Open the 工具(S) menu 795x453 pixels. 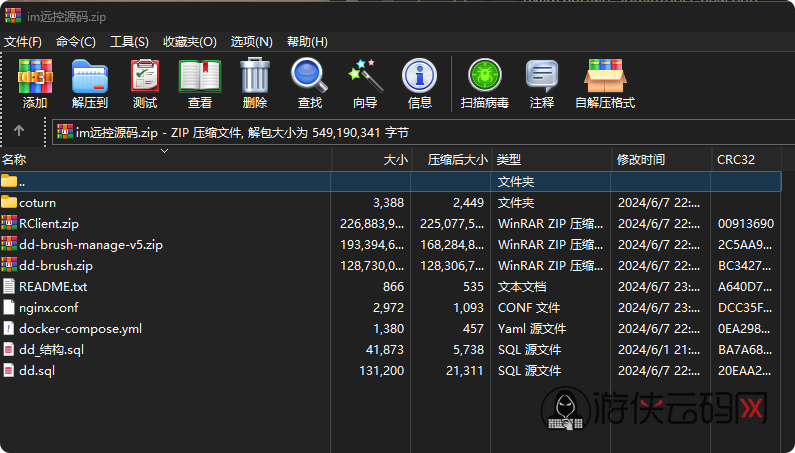pos(129,41)
